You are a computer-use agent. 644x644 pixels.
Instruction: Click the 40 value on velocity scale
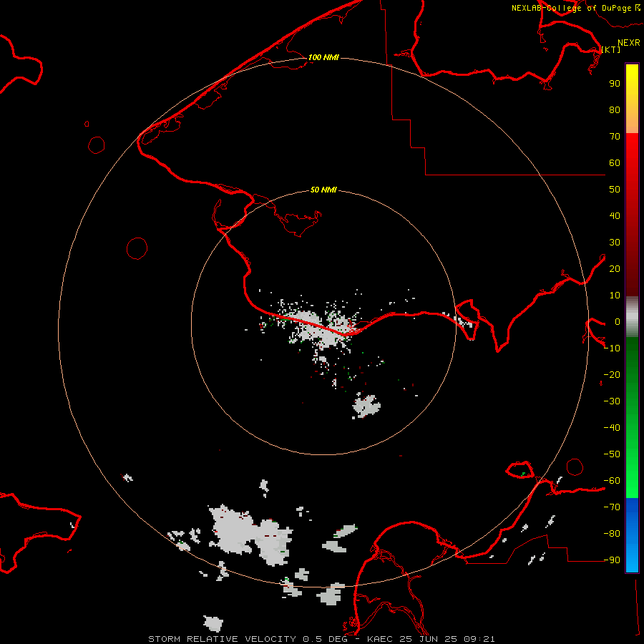(x=615, y=215)
